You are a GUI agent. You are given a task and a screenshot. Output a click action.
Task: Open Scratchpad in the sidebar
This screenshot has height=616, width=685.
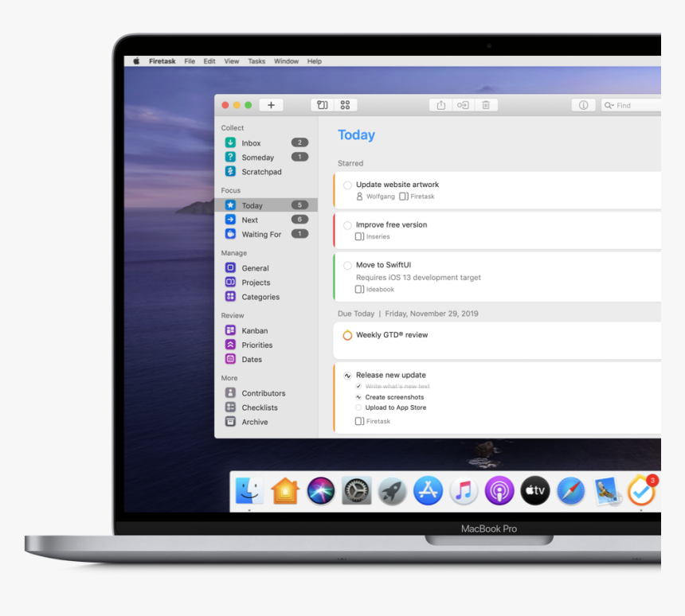[267, 172]
